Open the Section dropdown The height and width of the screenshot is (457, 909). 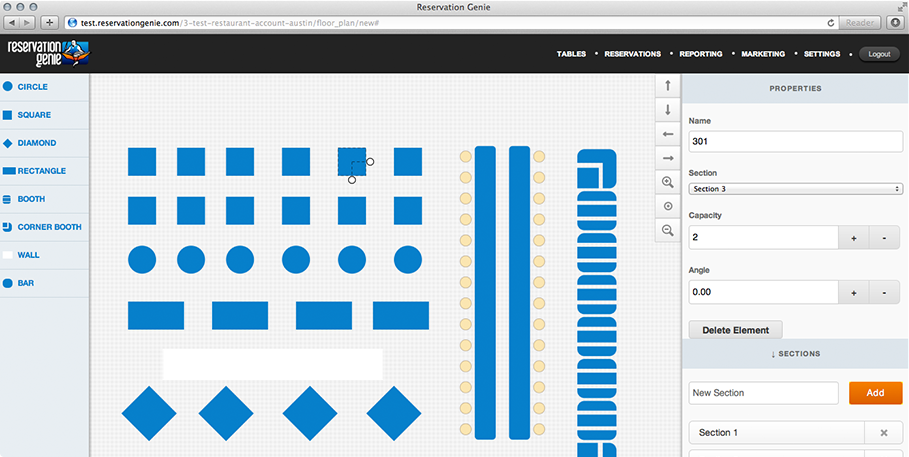point(795,189)
